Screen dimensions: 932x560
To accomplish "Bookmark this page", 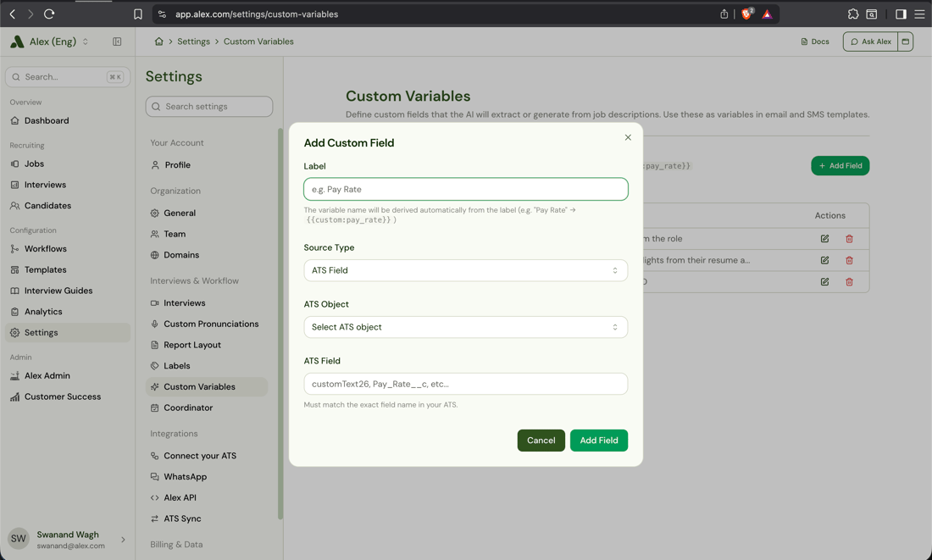I will point(138,14).
